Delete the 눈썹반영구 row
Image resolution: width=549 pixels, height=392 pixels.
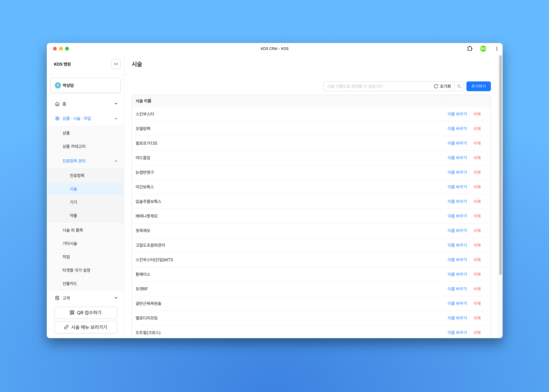coord(477,172)
